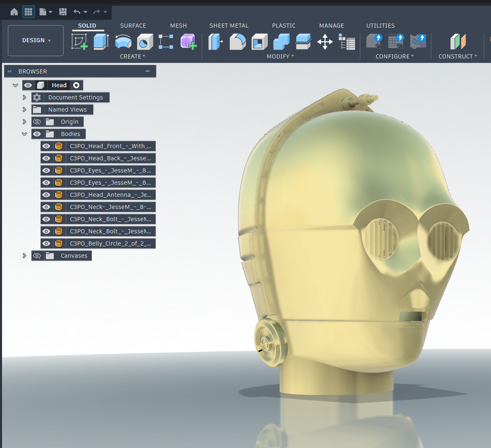Screen dimensions: 491x448
Task: Activate the Move/Copy tool
Action: pyautogui.click(x=325, y=41)
